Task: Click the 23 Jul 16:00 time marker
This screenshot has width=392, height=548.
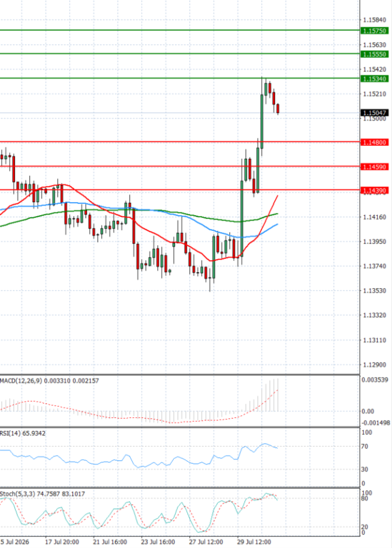Action: 157,541
